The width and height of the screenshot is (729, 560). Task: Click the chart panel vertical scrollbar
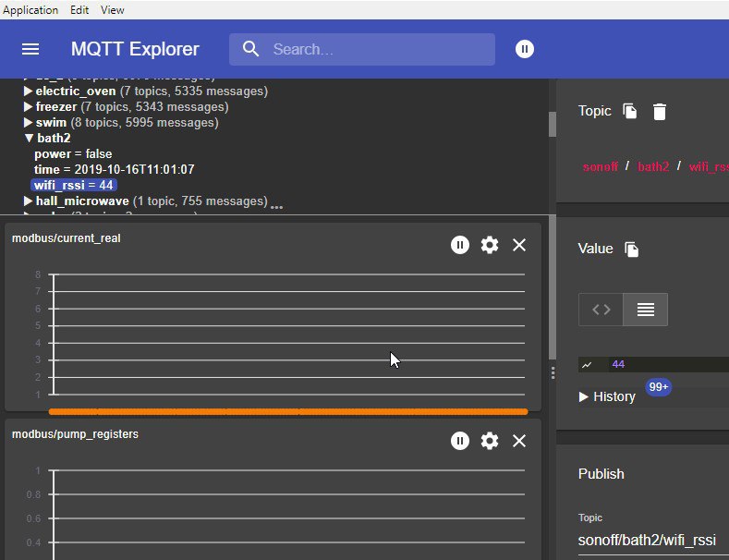[553, 287]
